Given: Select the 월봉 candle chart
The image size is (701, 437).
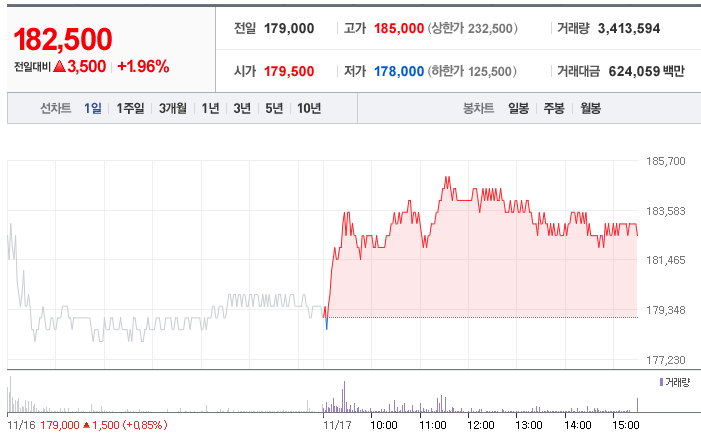Looking at the screenshot, I should (591, 108).
